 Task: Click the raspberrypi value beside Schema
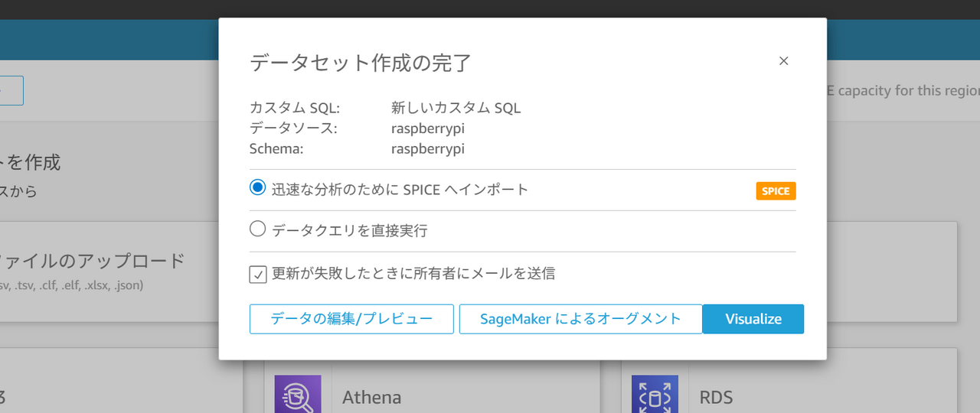point(427,148)
